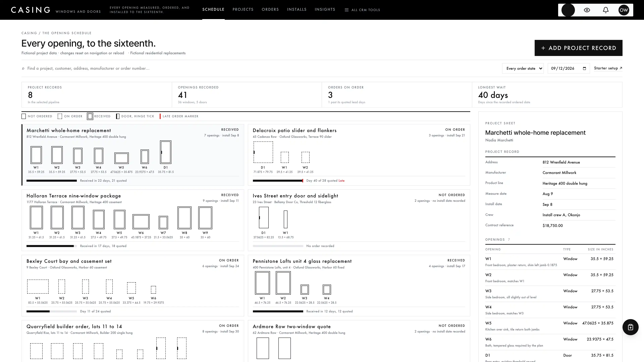
Task: Select Halloran Terrace window glyph W7
Action: click(x=163, y=223)
